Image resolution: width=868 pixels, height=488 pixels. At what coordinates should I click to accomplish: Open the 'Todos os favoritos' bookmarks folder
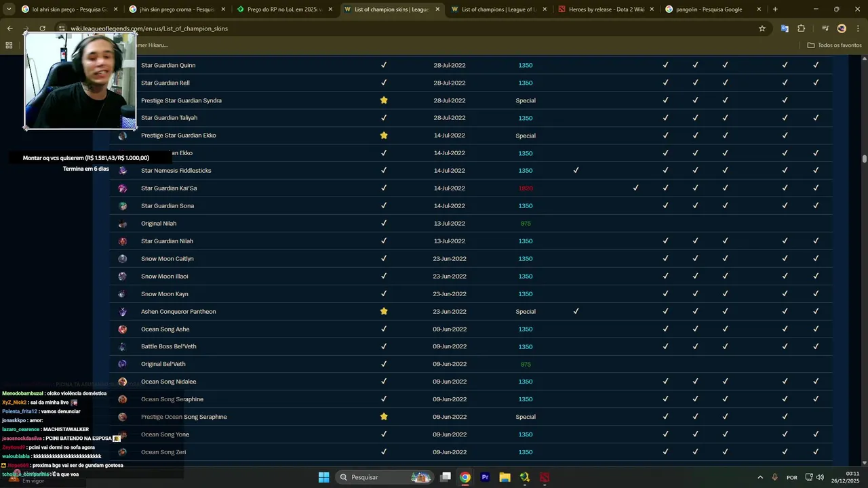coord(834,45)
